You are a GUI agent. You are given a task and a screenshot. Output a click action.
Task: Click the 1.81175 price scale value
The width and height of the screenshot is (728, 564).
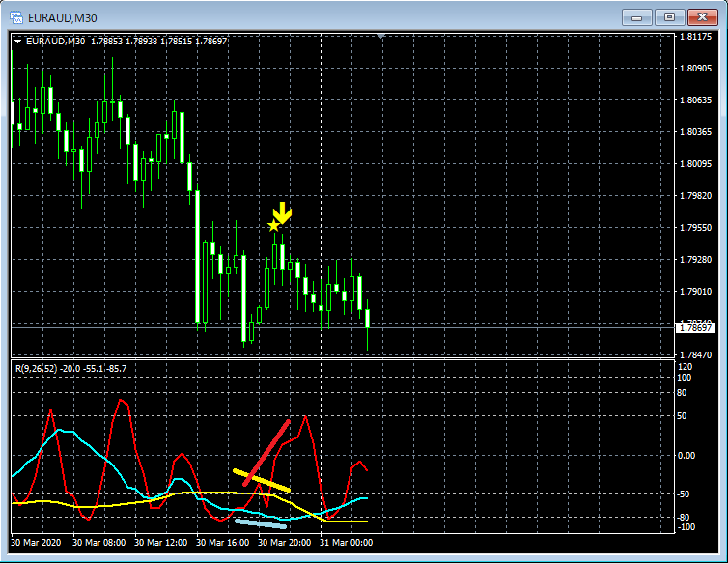click(695, 37)
